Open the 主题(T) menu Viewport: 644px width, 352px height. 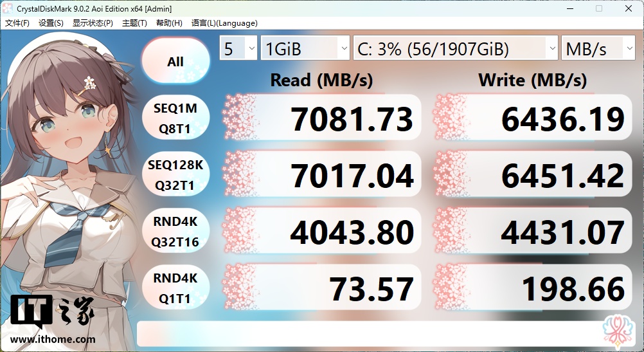[x=134, y=23]
